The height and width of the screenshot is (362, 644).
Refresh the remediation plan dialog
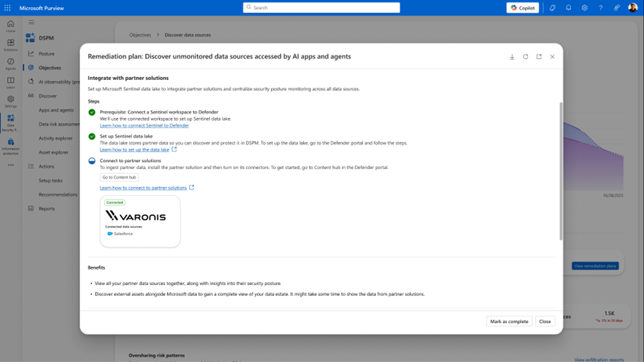tap(525, 57)
